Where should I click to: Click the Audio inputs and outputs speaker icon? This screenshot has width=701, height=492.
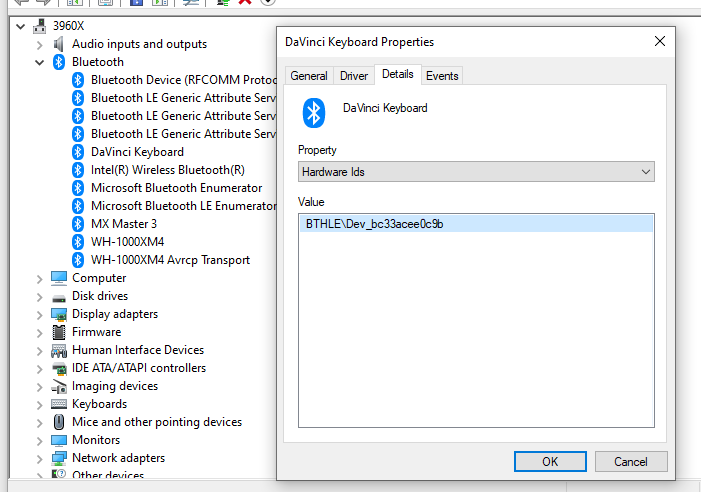coord(59,44)
